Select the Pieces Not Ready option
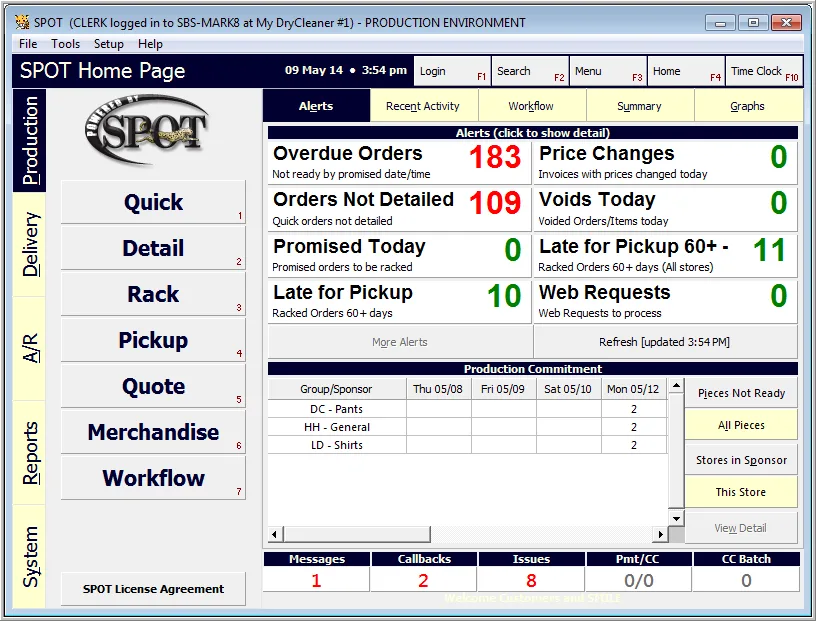The width and height of the screenshot is (816, 621). pos(741,393)
